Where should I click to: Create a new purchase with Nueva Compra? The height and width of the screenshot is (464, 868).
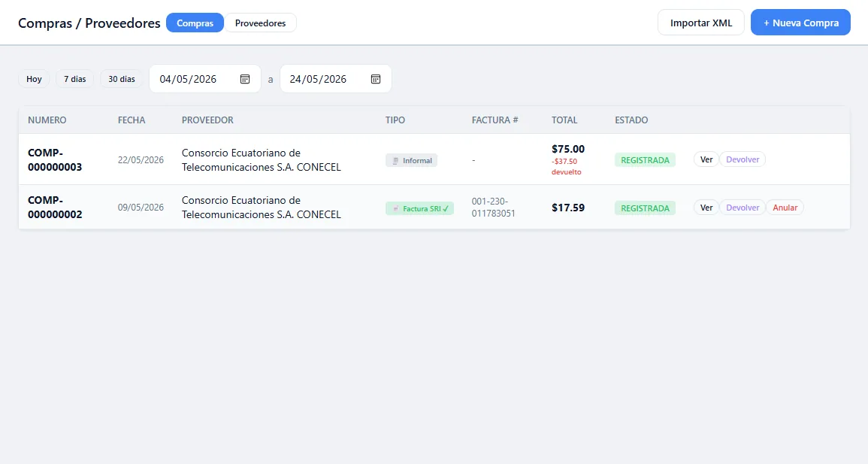pos(800,23)
